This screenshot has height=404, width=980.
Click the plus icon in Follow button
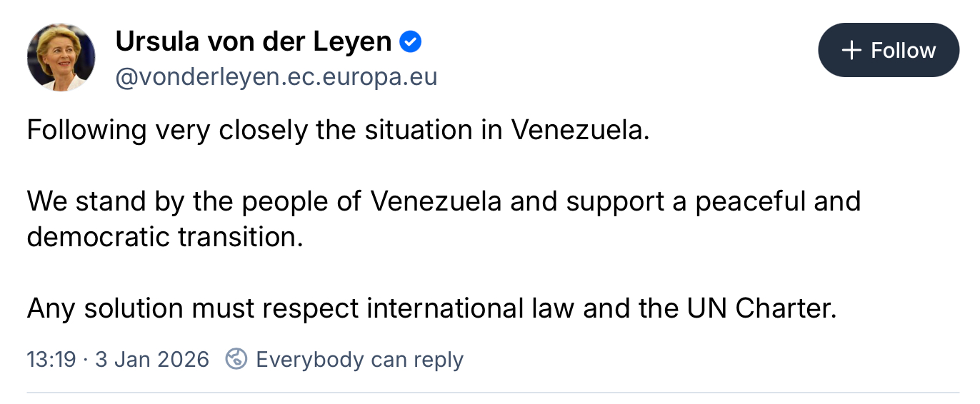pos(851,50)
